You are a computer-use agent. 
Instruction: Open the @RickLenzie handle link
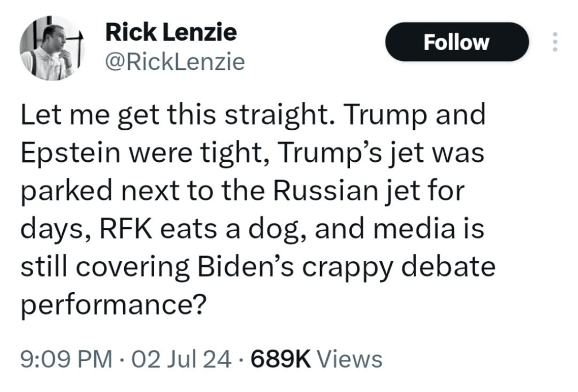pyautogui.click(x=176, y=62)
